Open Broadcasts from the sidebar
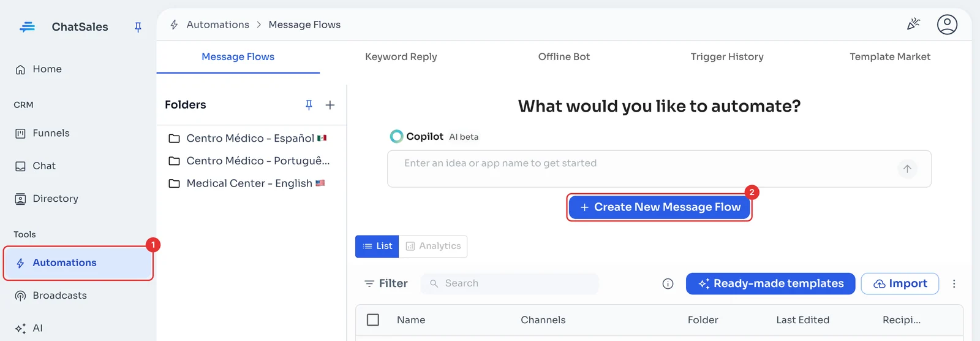Viewport: 980px width, 341px height. 51,296
